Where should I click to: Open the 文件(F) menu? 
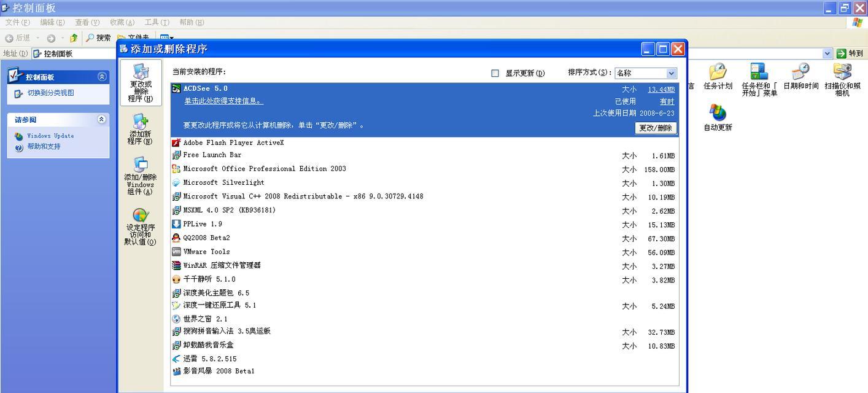[x=18, y=23]
